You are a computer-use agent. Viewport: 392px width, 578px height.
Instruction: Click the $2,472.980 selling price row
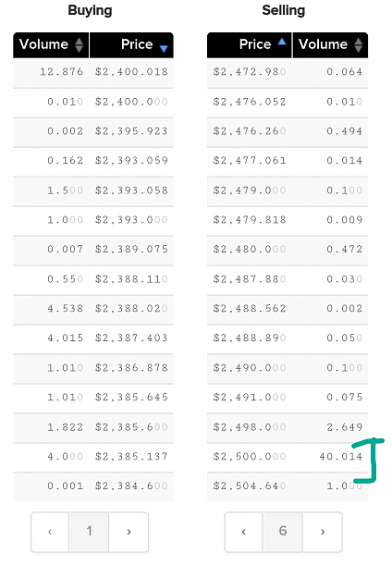click(288, 73)
